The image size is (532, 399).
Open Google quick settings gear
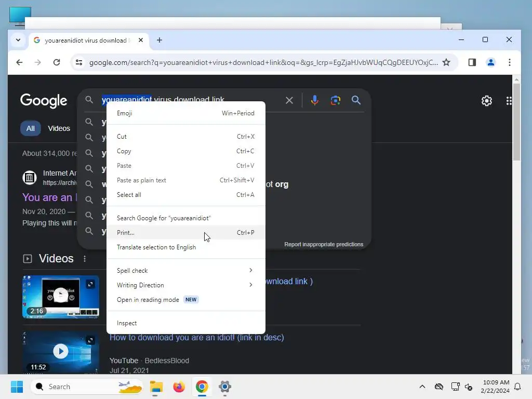(x=486, y=101)
